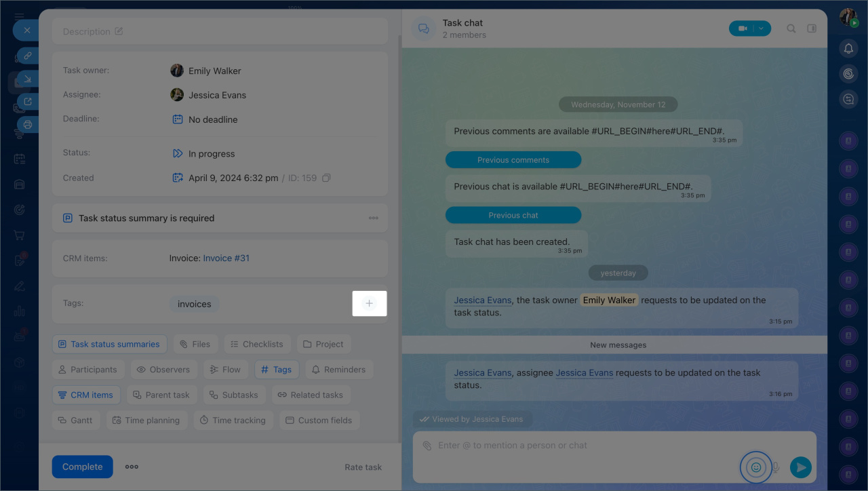Open the Invoice #31 link

pos(226,258)
